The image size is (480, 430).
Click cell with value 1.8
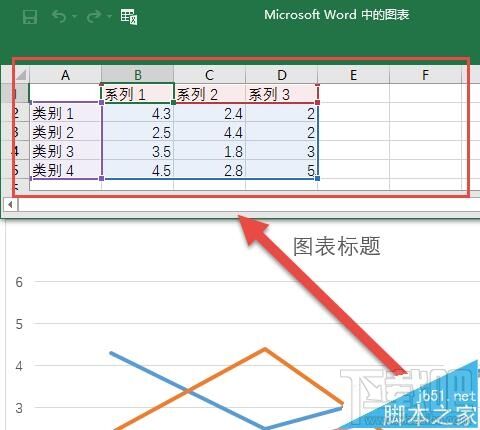pyautogui.click(x=209, y=151)
